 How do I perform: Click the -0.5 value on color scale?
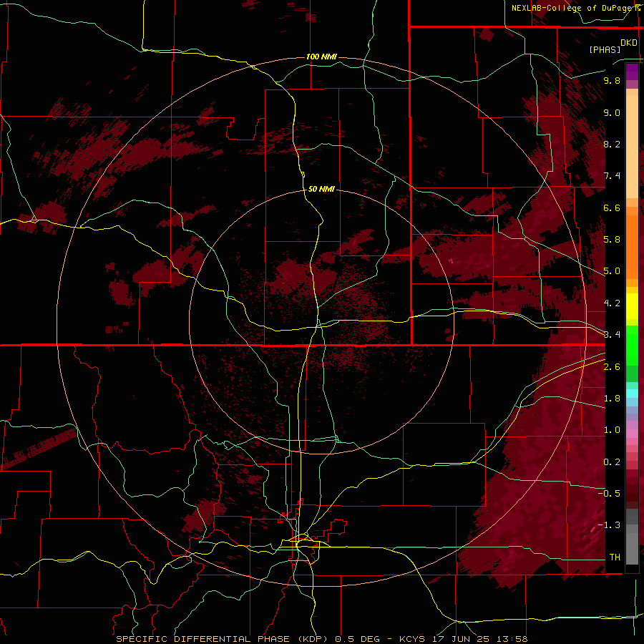(x=610, y=494)
